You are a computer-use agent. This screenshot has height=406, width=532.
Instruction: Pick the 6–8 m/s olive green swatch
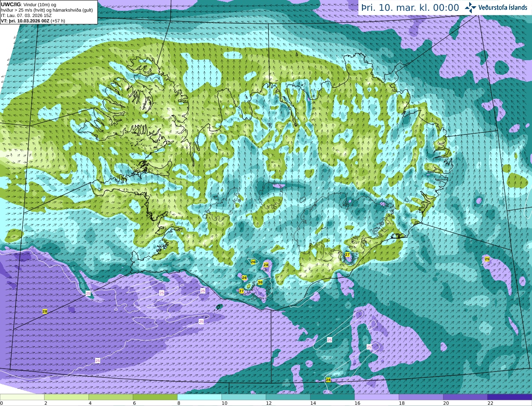[x=155, y=397]
